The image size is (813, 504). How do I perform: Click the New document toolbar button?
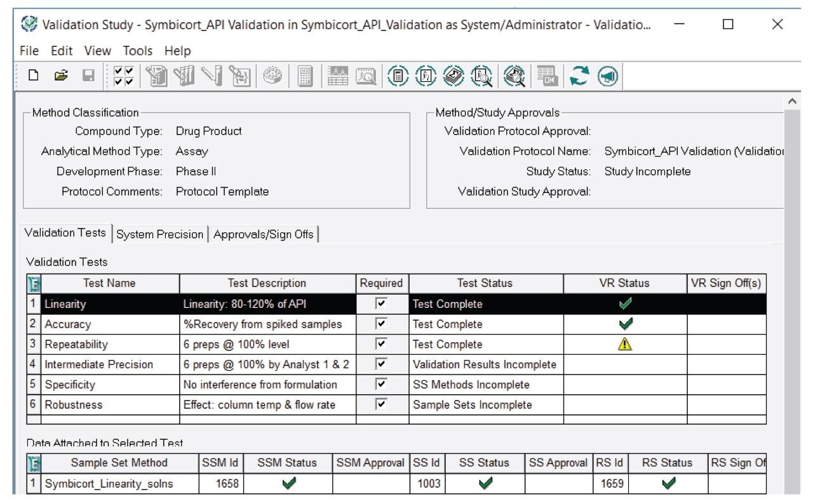pyautogui.click(x=34, y=76)
